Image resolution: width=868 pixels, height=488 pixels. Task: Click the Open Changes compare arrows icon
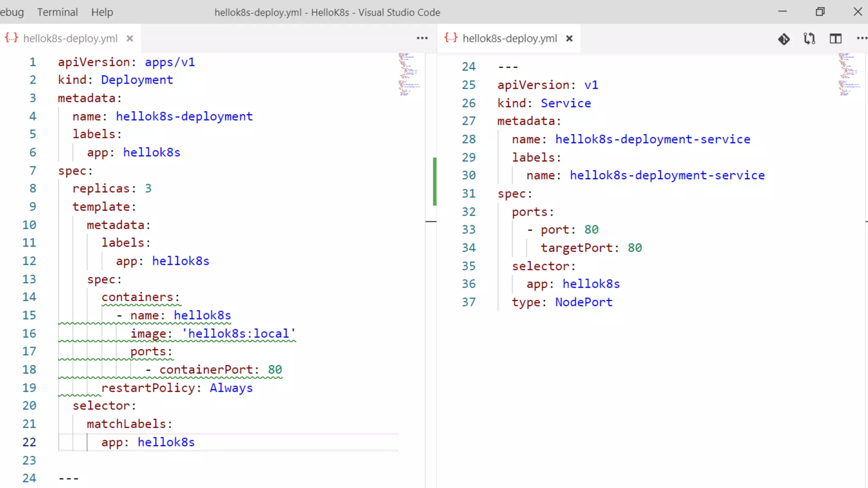(810, 39)
